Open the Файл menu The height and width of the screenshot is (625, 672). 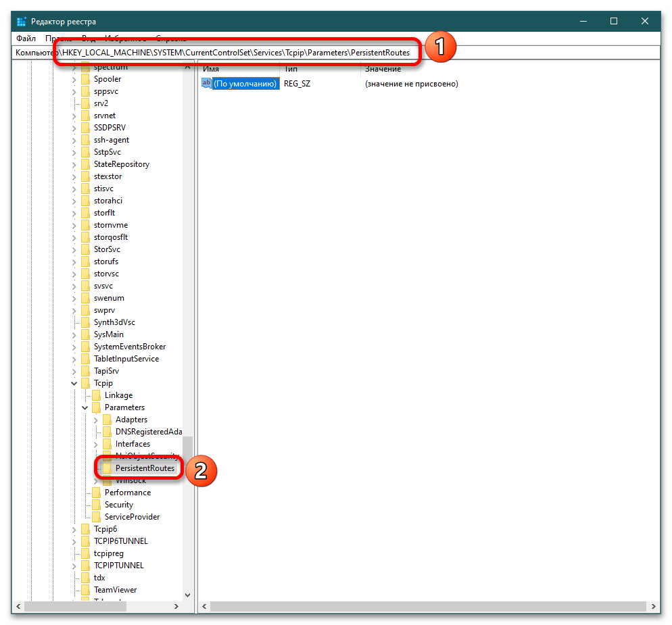pos(26,39)
